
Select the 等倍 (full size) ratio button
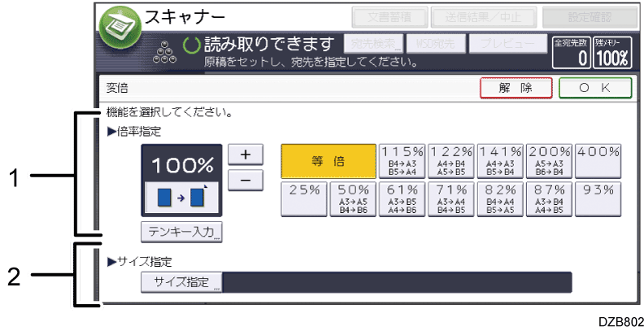(329, 161)
